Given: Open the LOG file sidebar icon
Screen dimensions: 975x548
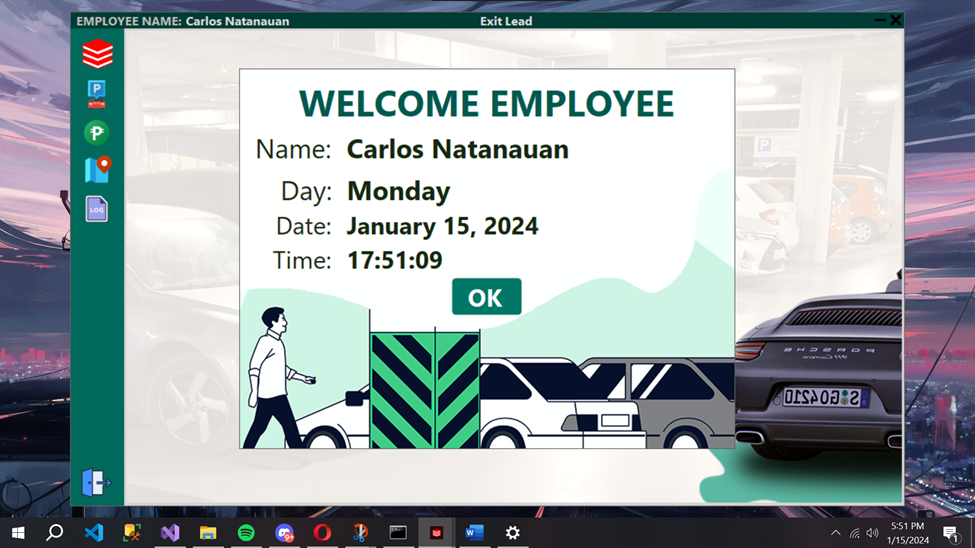Looking at the screenshot, I should pos(96,209).
